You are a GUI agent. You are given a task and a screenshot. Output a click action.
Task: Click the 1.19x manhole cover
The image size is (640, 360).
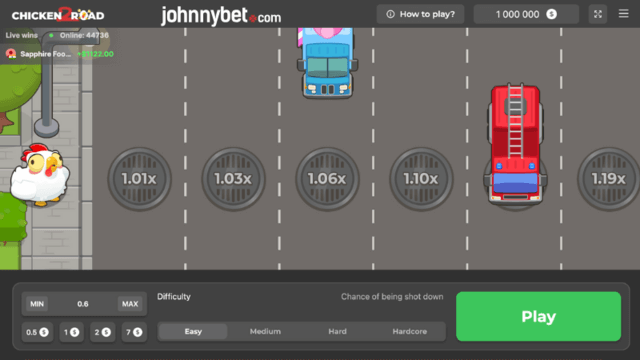[609, 179]
